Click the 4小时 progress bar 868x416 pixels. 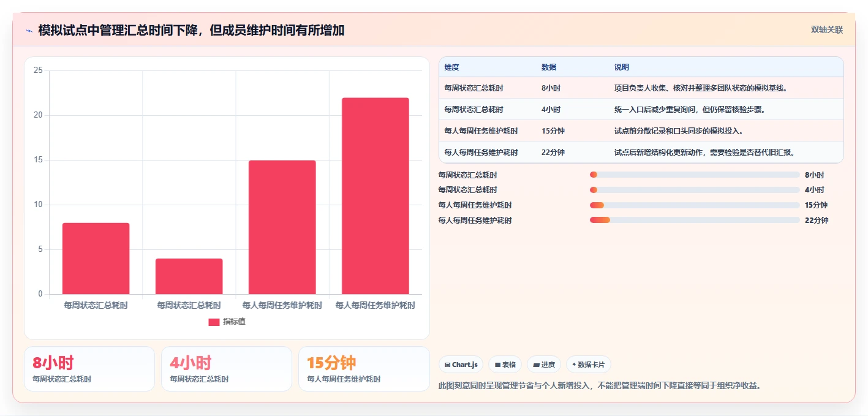point(695,190)
